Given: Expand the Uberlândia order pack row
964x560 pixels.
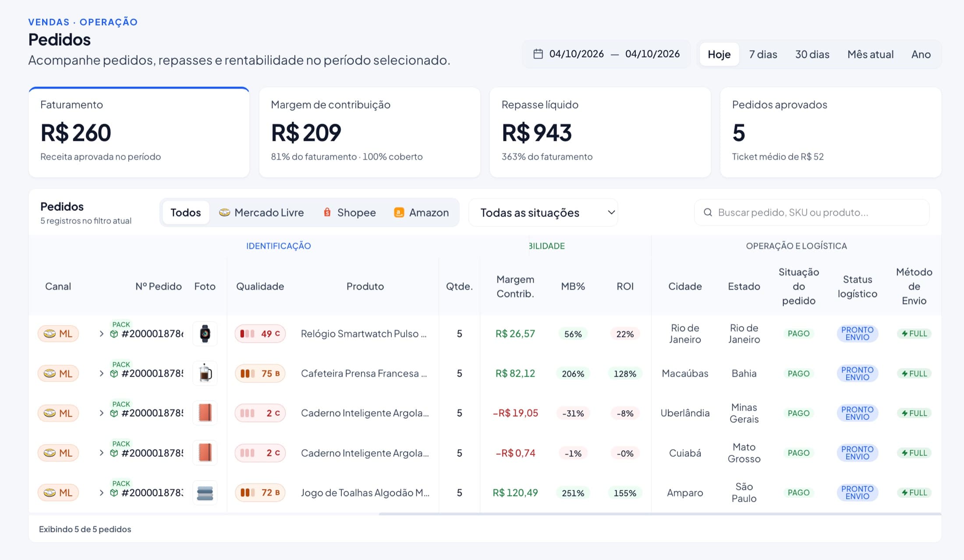Looking at the screenshot, I should [x=101, y=413].
